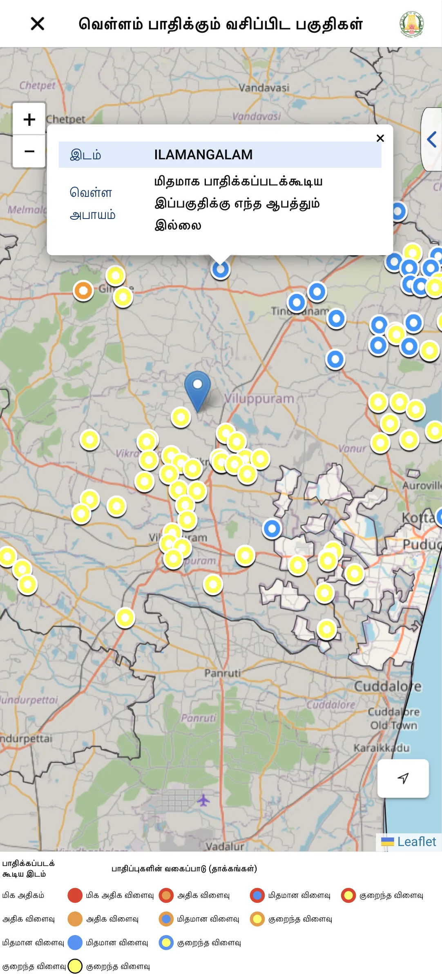Tap the 'பாதிப்புகளின் வகைப்பாடு (தாக்கங்கள்)' legend heading
Image resolution: width=442 pixels, height=980 pixels.
pyautogui.click(x=184, y=869)
